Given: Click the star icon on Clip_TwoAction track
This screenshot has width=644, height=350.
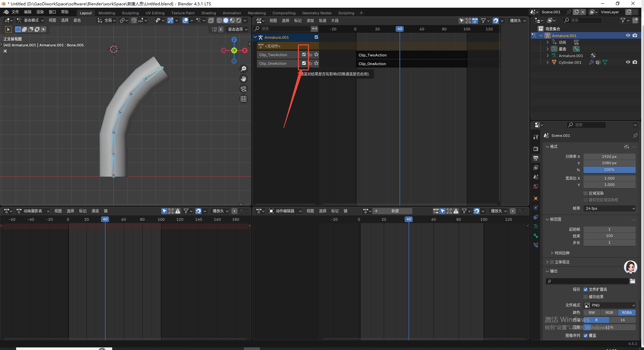Looking at the screenshot, I should tap(316, 54).
